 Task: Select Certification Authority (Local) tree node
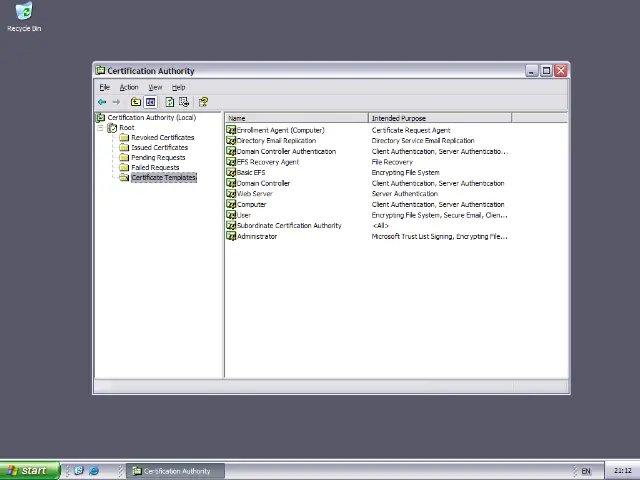pyautogui.click(x=151, y=118)
